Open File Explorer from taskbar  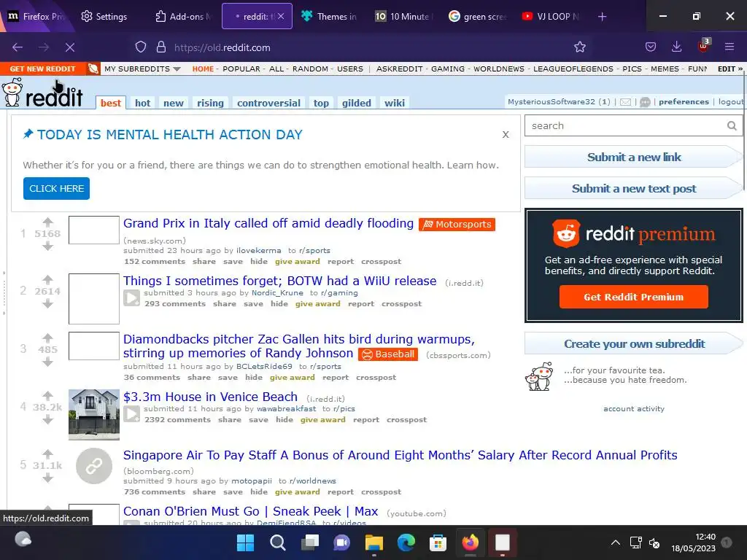click(x=374, y=542)
